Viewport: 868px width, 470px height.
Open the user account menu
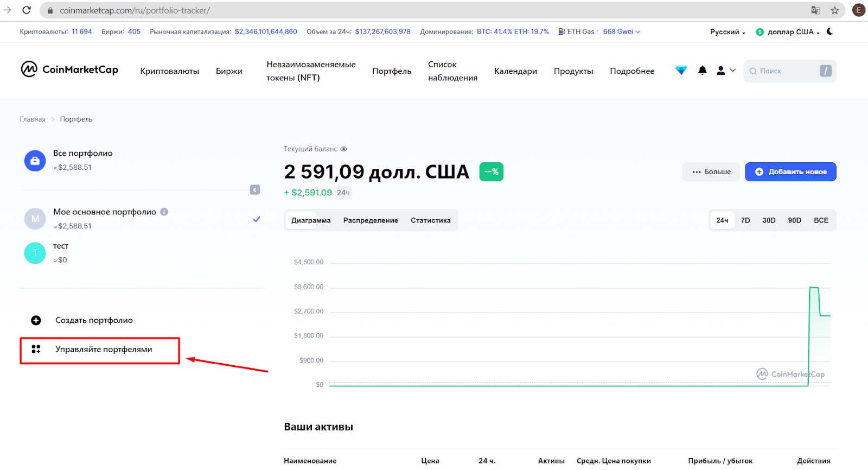(x=726, y=71)
